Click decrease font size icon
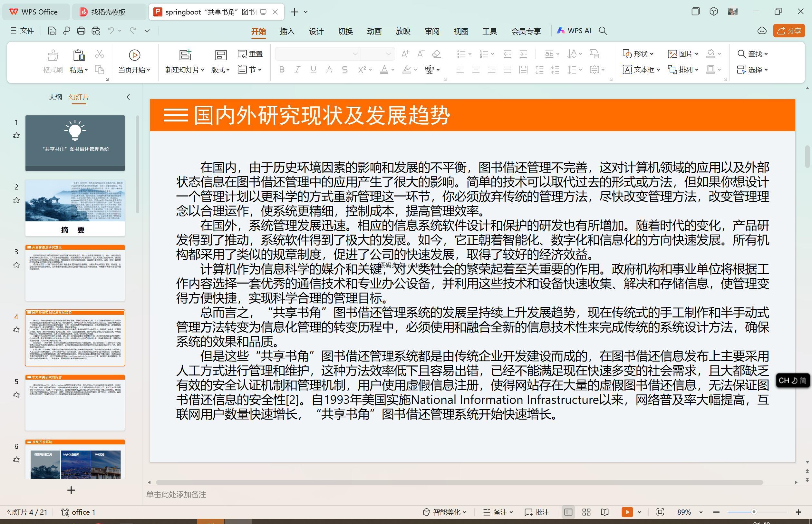The width and height of the screenshot is (812, 524). (x=421, y=54)
